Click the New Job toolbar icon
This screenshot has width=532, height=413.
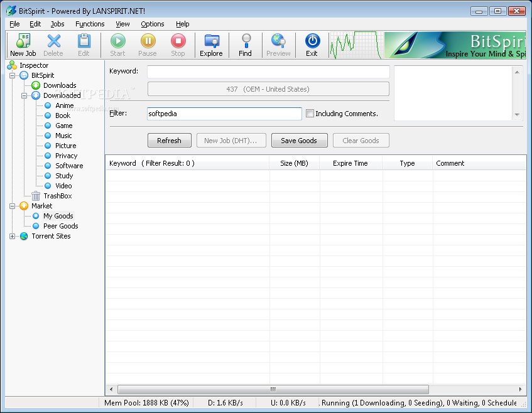click(x=23, y=41)
